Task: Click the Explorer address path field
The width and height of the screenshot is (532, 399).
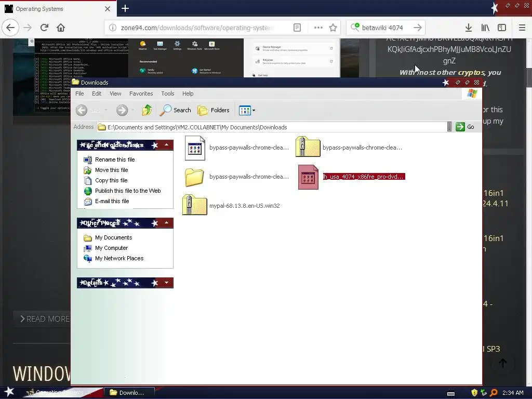Action: [x=271, y=127]
